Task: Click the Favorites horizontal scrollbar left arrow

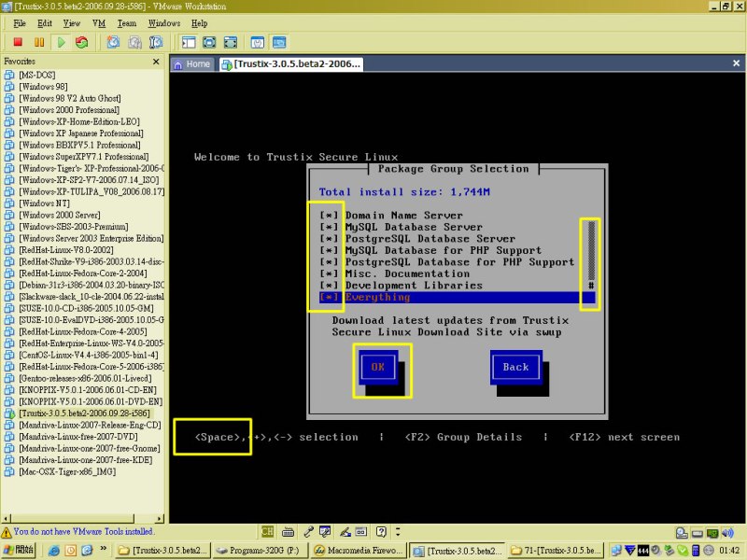Action: click(x=7, y=518)
